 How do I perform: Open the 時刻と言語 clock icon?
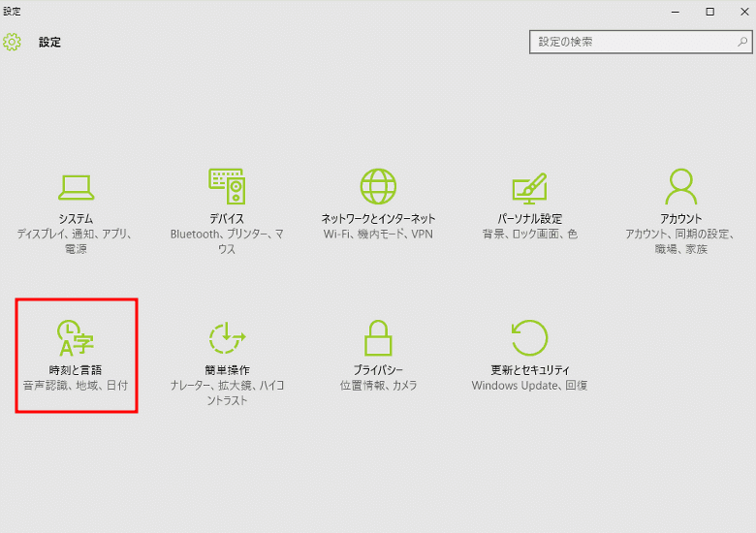pyautogui.click(x=76, y=338)
